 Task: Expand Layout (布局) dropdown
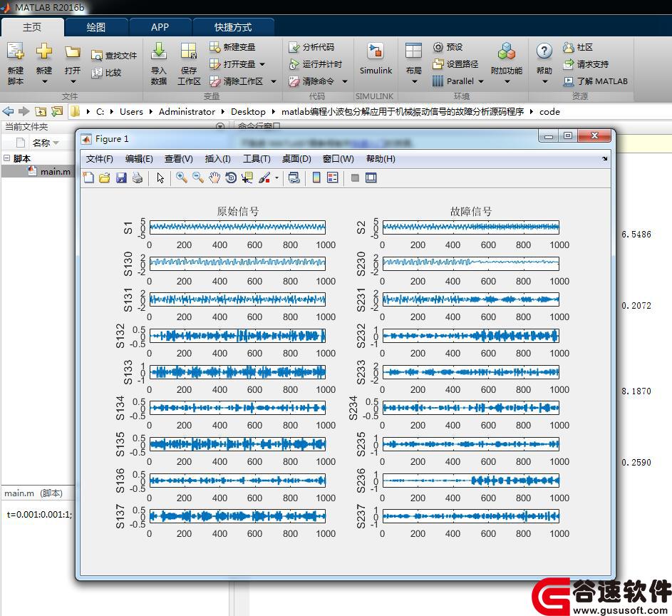[x=414, y=81]
